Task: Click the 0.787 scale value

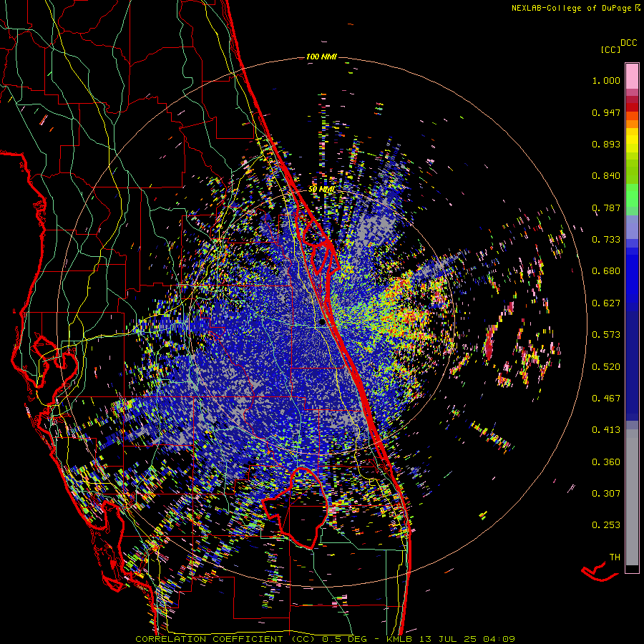Action: tap(606, 208)
